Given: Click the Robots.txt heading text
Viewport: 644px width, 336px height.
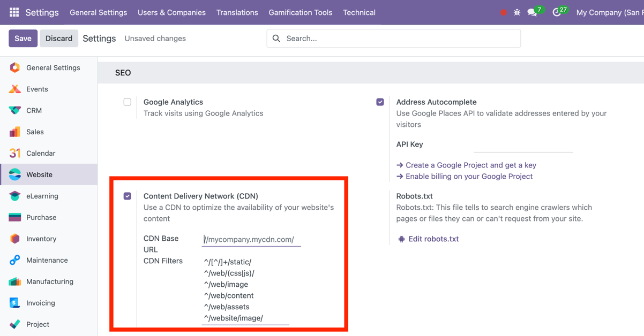Looking at the screenshot, I should click(414, 196).
